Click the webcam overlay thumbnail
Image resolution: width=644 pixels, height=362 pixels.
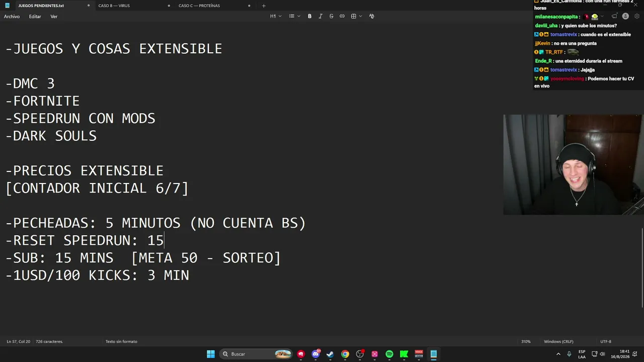click(573, 164)
